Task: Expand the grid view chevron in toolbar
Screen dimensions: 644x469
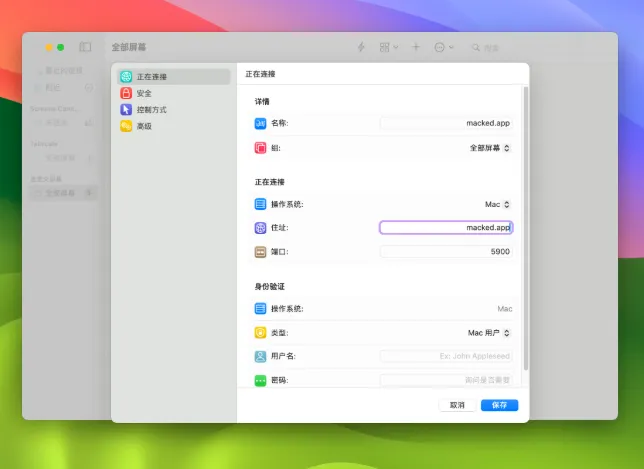Action: (396, 48)
